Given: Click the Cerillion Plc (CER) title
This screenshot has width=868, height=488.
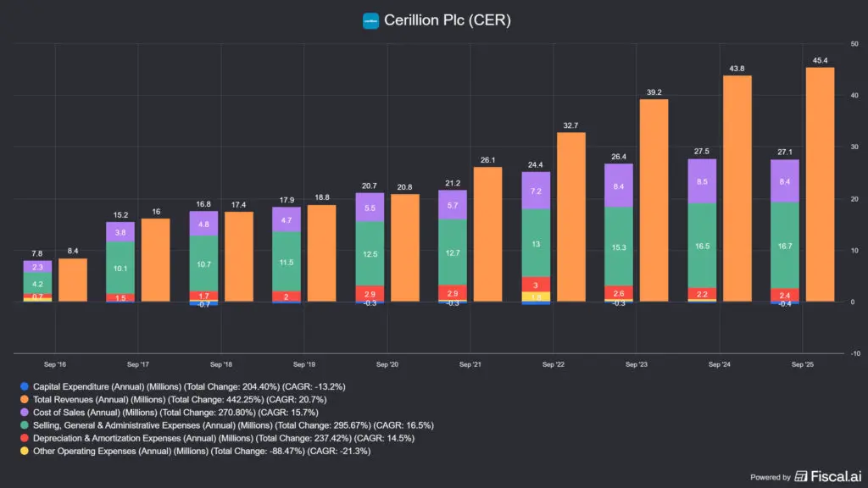Looking at the screenshot, I should 448,20.
